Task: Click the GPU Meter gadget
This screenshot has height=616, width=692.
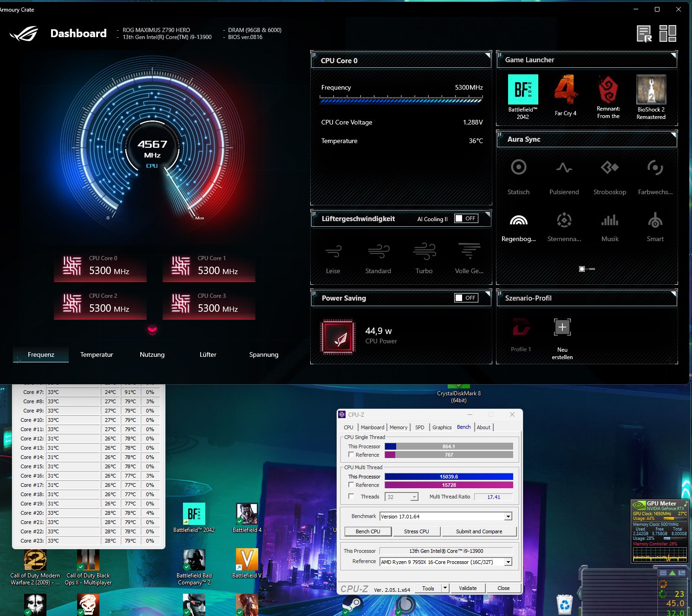Action: click(659, 531)
